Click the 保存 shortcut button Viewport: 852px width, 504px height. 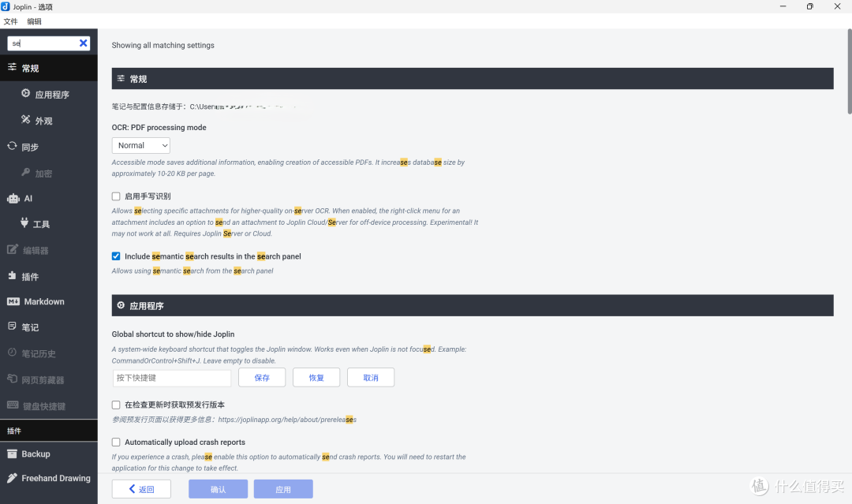tap(262, 378)
